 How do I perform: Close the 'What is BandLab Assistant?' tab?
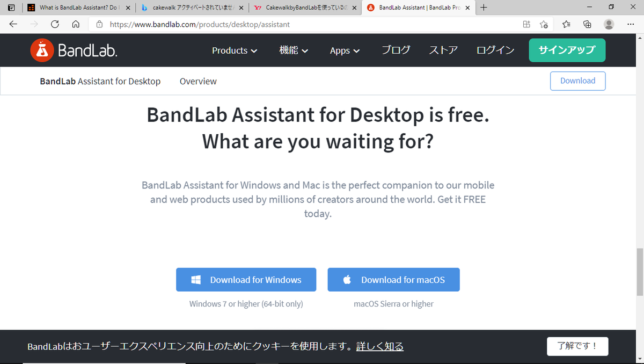tap(128, 8)
